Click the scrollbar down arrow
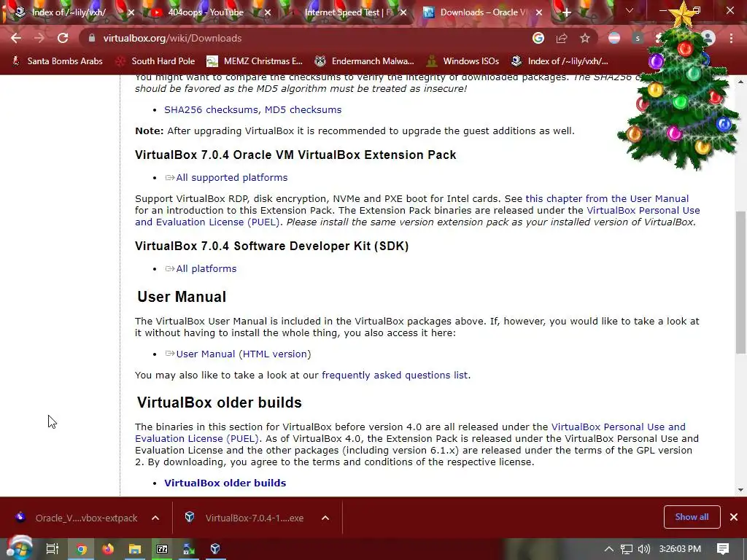 pos(740,489)
